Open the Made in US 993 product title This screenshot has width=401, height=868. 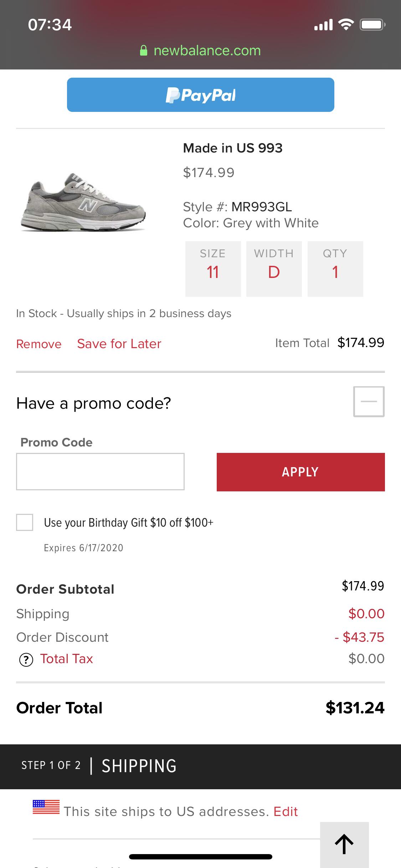(x=233, y=148)
